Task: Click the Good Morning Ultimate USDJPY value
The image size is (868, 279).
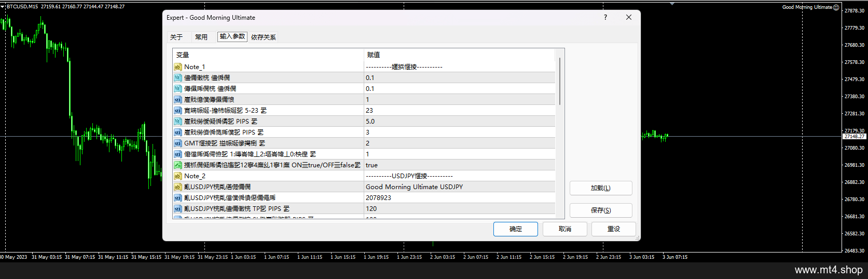Action: (414, 187)
